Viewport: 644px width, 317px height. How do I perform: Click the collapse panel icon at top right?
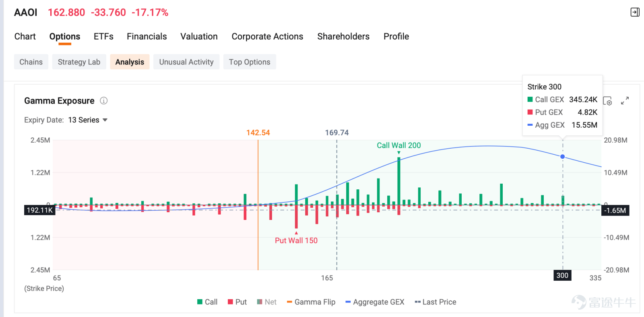(635, 12)
